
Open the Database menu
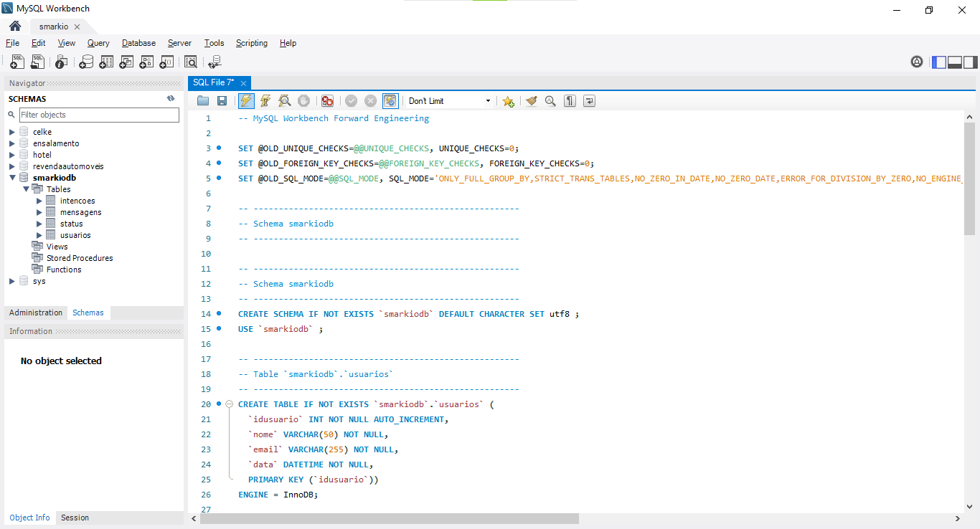138,43
